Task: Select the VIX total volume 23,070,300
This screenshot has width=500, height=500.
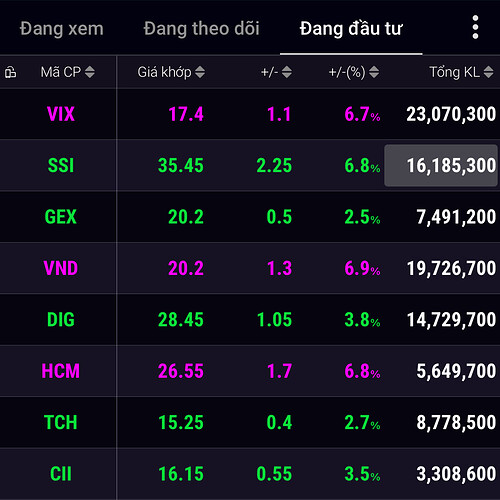Action: coord(451,114)
